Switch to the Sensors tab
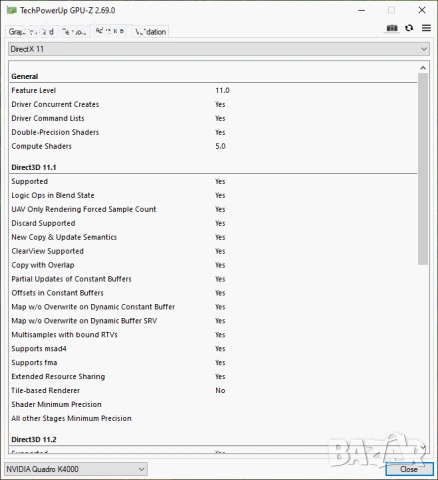Viewport: 438px width, 480px height. (74, 32)
